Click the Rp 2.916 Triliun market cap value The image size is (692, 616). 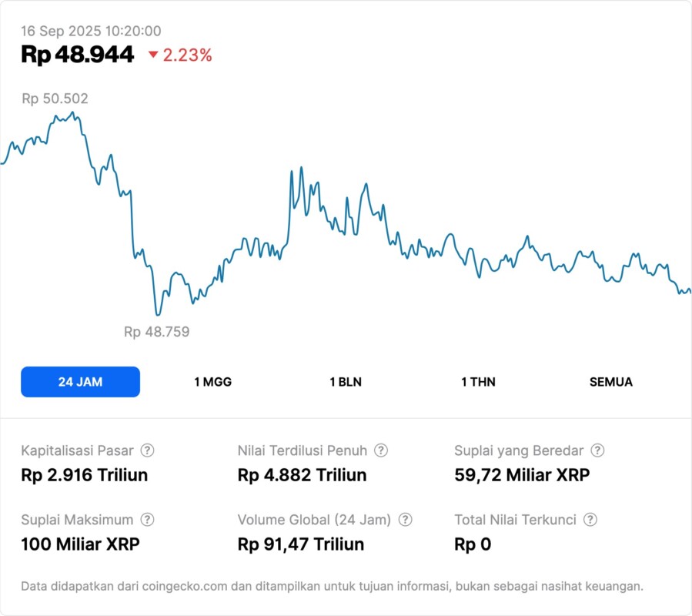(x=84, y=475)
